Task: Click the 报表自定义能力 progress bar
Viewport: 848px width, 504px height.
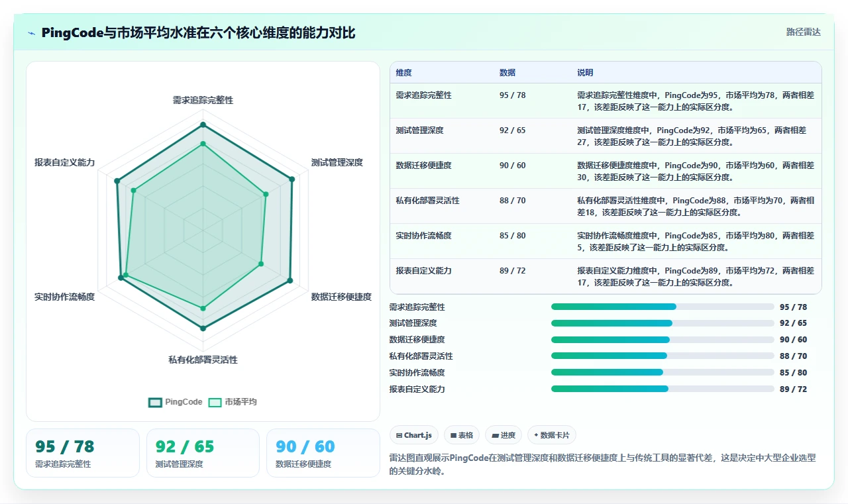Action: (662, 389)
